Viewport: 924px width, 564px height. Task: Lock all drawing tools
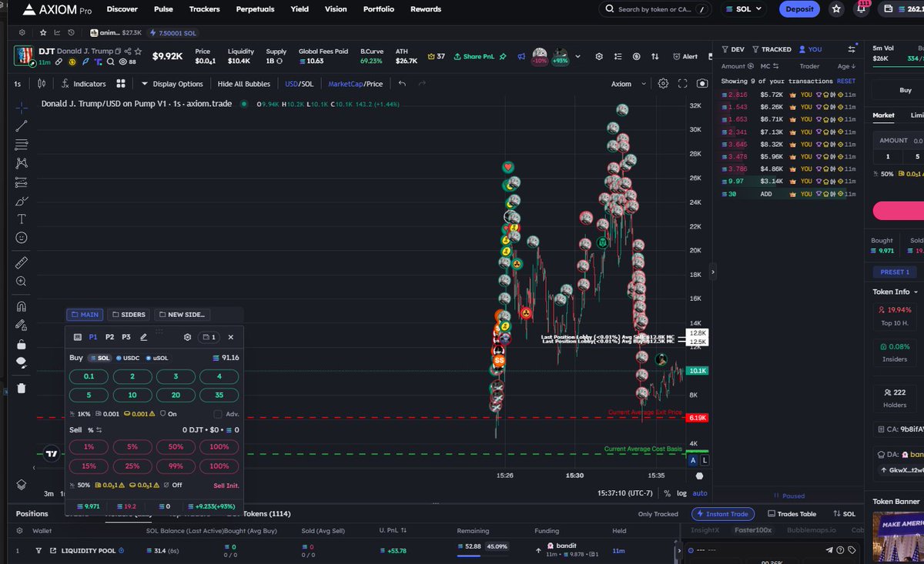[21, 344]
